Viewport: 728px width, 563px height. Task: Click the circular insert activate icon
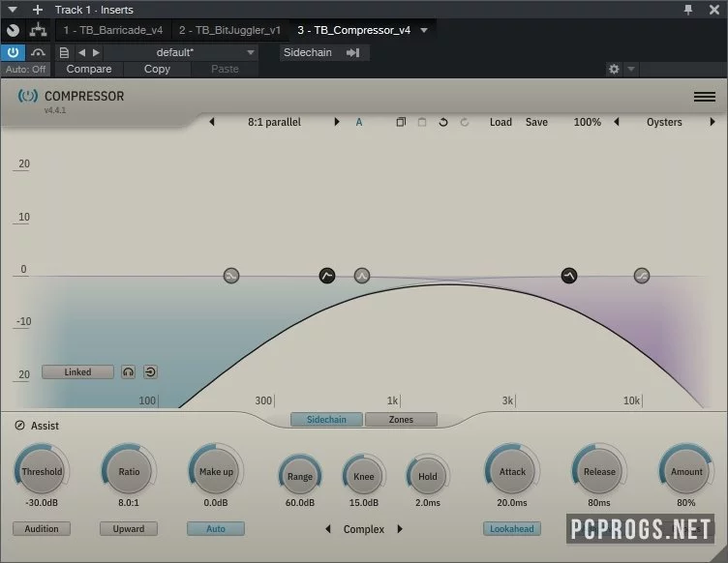[13, 31]
